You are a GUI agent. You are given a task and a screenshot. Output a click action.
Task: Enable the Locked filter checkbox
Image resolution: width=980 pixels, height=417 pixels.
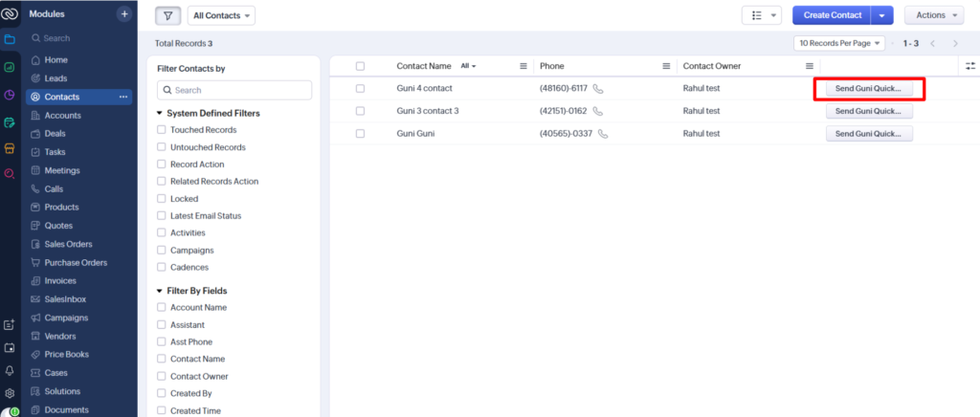click(162, 199)
